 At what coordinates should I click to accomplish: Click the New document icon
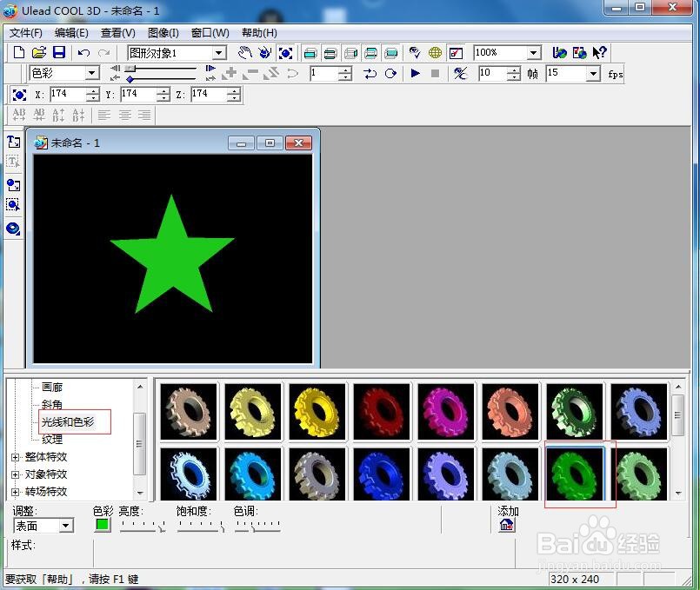(x=19, y=53)
